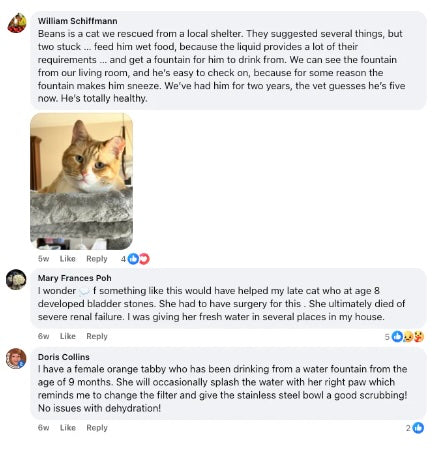Open the orange cat photo attachment
The image size is (438, 457).
82,181
